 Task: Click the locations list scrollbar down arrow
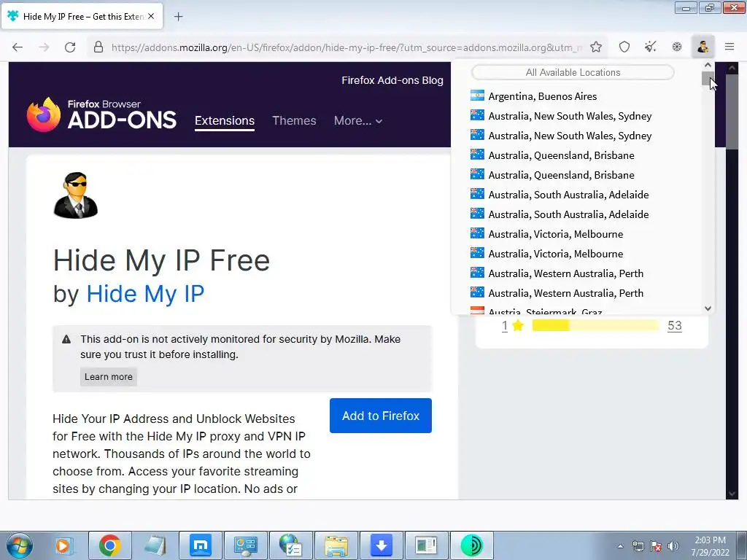click(708, 308)
